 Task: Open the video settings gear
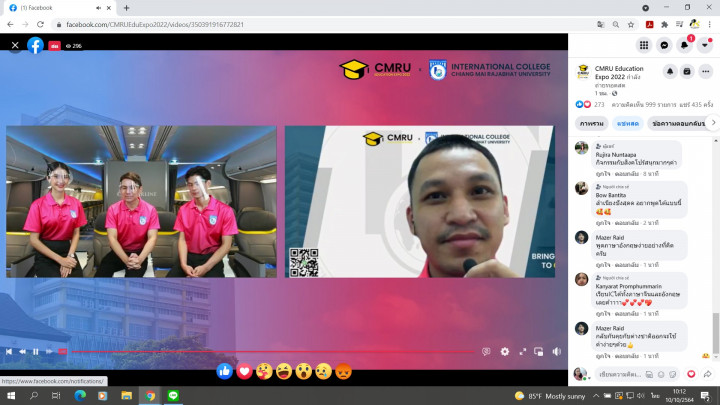(x=505, y=352)
